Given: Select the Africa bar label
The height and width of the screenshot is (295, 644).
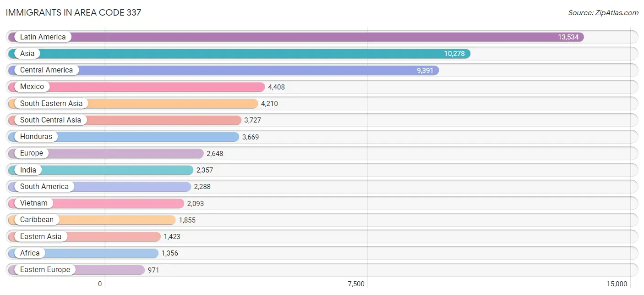Looking at the screenshot, I should (x=30, y=253).
